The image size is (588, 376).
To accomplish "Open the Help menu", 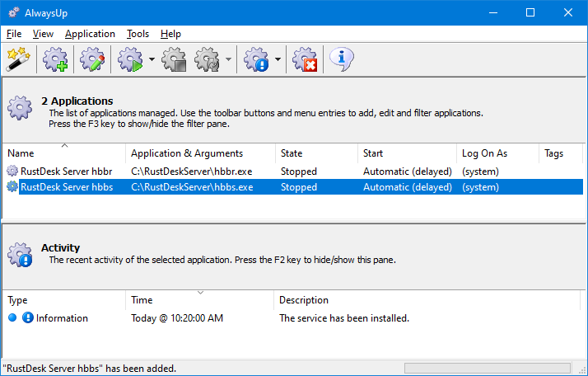I will point(170,34).
